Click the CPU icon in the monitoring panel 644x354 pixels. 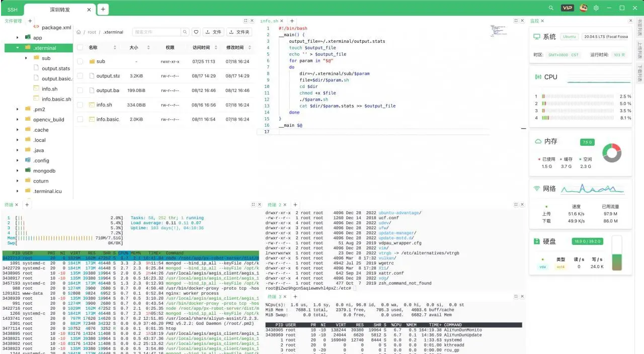point(537,77)
